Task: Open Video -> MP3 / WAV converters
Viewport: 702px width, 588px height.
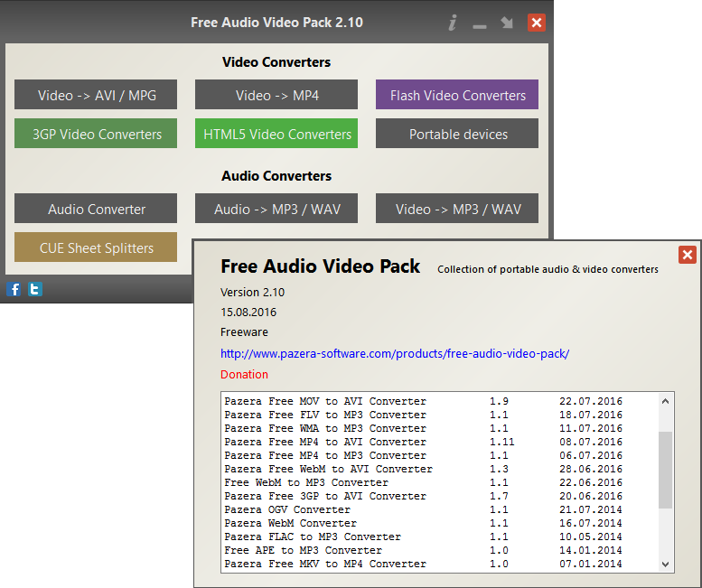Action: click(x=457, y=208)
